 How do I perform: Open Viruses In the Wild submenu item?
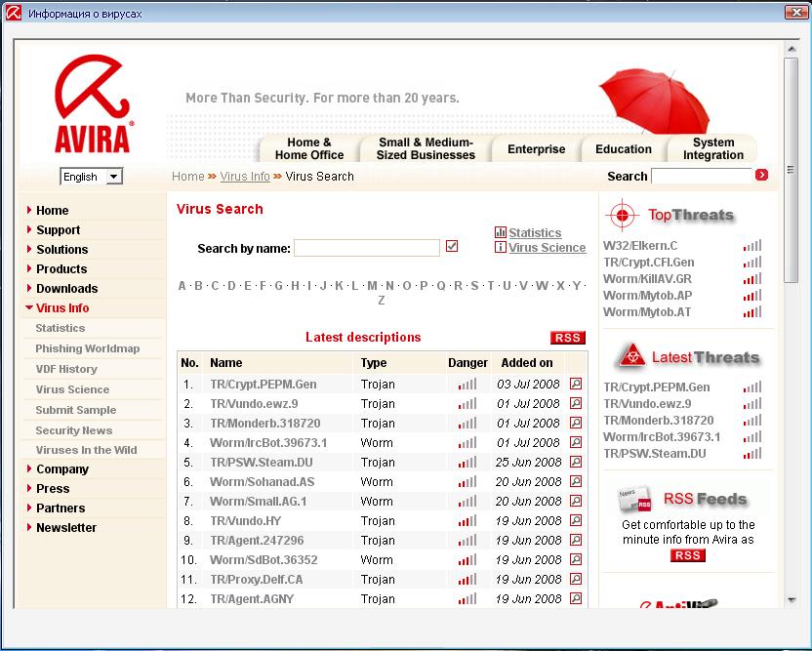(86, 450)
